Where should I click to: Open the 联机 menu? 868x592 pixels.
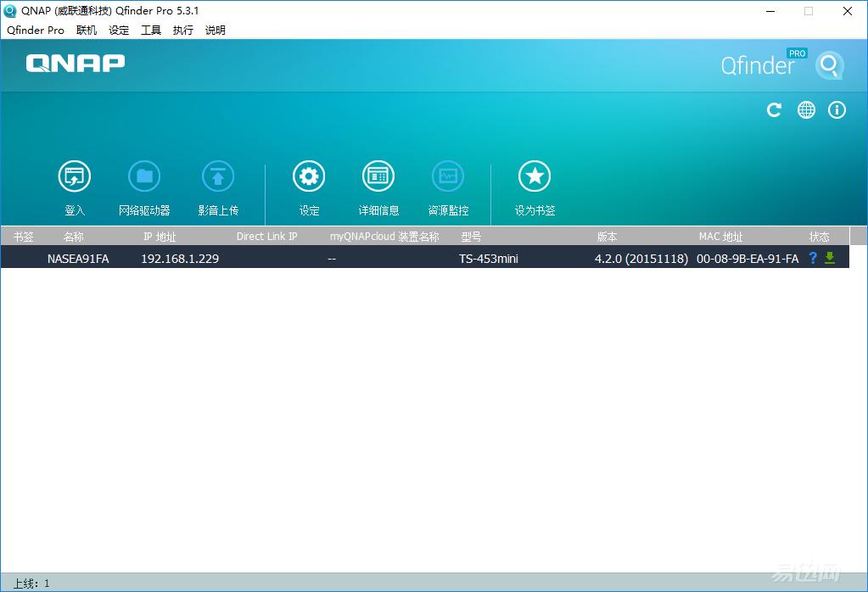pyautogui.click(x=87, y=31)
